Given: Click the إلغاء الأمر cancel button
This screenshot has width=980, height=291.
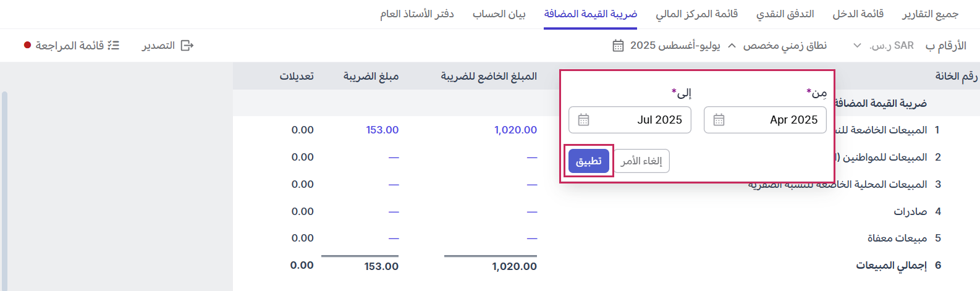Looking at the screenshot, I should click(641, 161).
